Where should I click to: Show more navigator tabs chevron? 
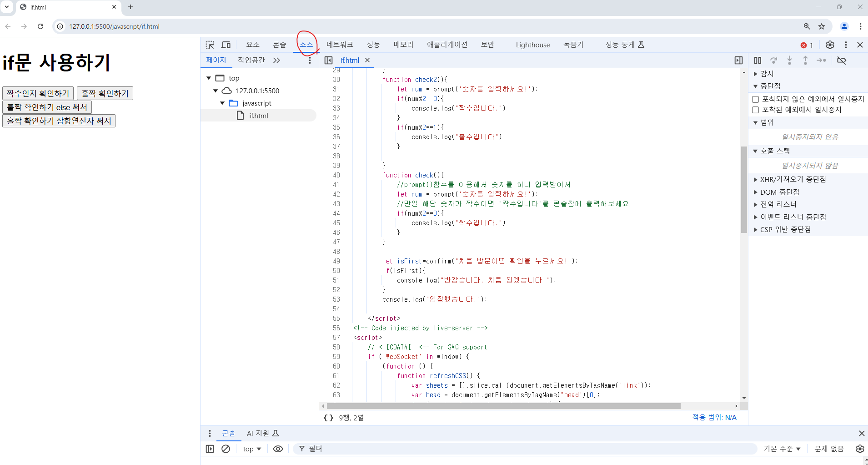(276, 60)
